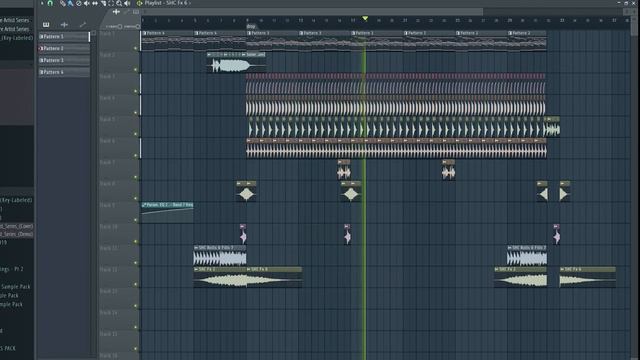The height and width of the screenshot is (360, 640).
Task: Open the first Pattern 4 clip menu icon
Action: click(x=144, y=33)
